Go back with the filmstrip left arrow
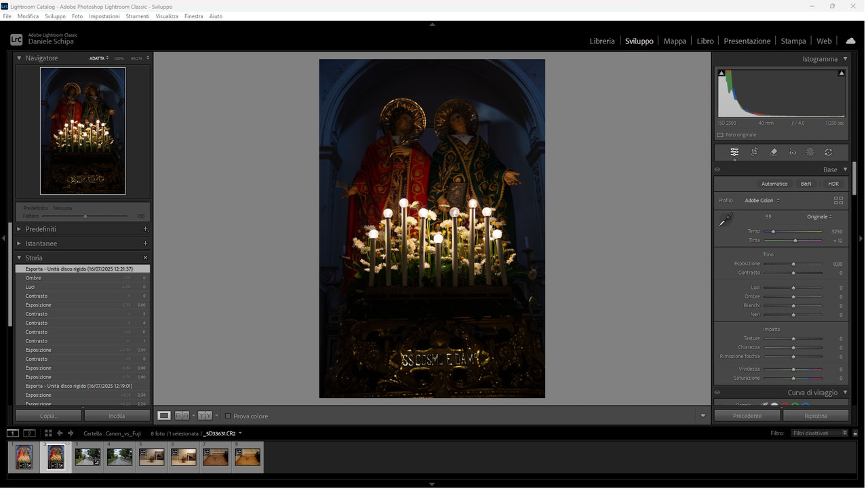Viewport: 868px width, 491px height. pos(60,433)
